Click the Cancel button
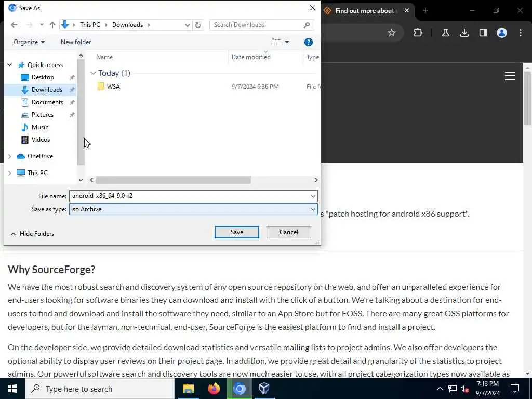This screenshot has height=399, width=532. (289, 232)
